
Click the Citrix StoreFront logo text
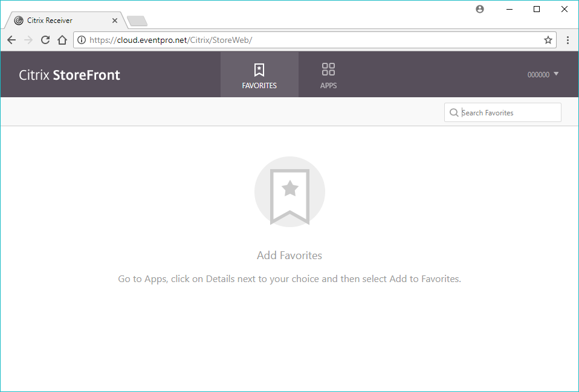[x=70, y=75]
